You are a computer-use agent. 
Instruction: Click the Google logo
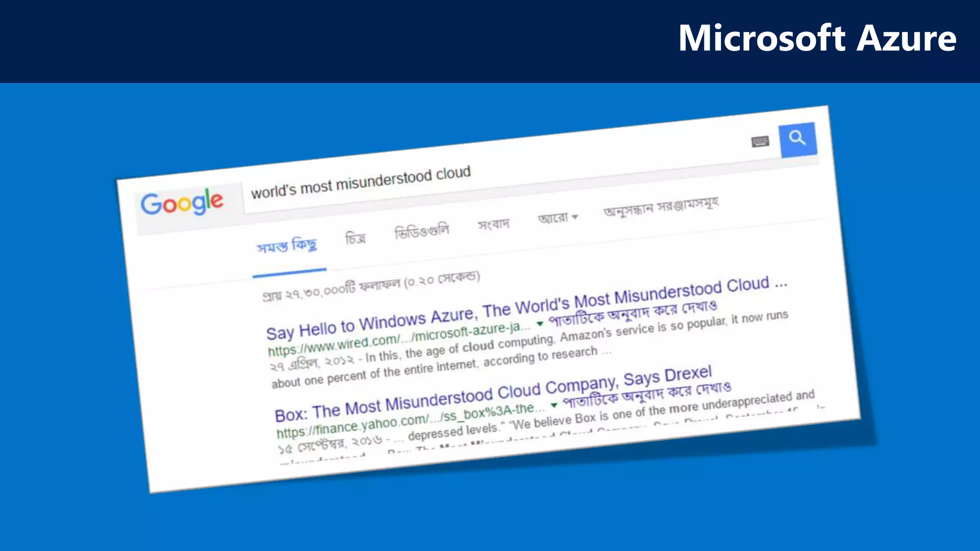coord(182,202)
